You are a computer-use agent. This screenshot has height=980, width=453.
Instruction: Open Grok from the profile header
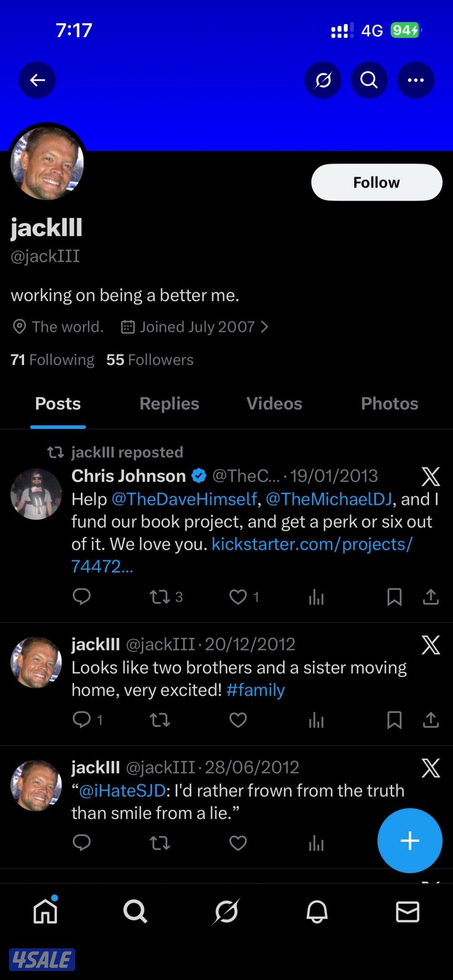pyautogui.click(x=323, y=80)
